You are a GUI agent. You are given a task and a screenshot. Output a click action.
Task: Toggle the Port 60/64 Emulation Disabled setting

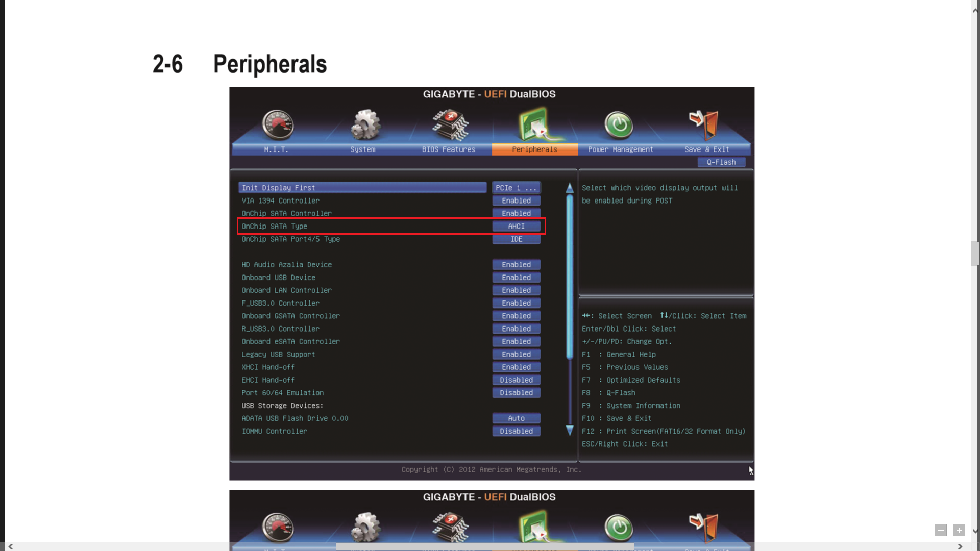point(517,393)
